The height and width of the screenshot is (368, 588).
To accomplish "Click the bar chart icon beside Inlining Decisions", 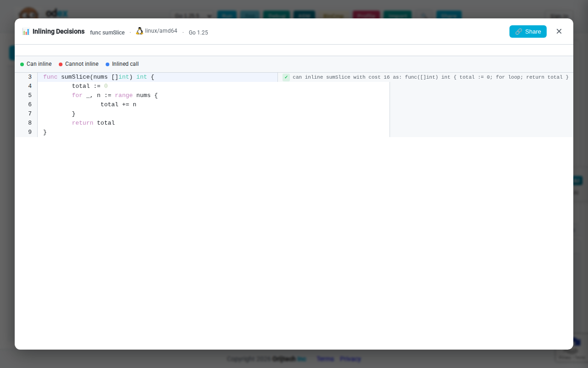I will pos(26,31).
